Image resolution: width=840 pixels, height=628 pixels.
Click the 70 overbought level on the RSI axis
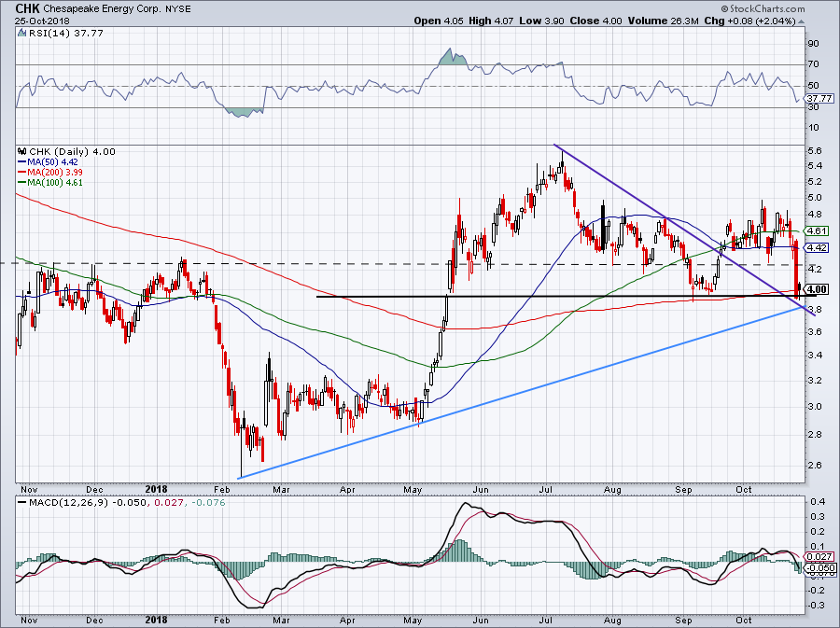click(813, 64)
